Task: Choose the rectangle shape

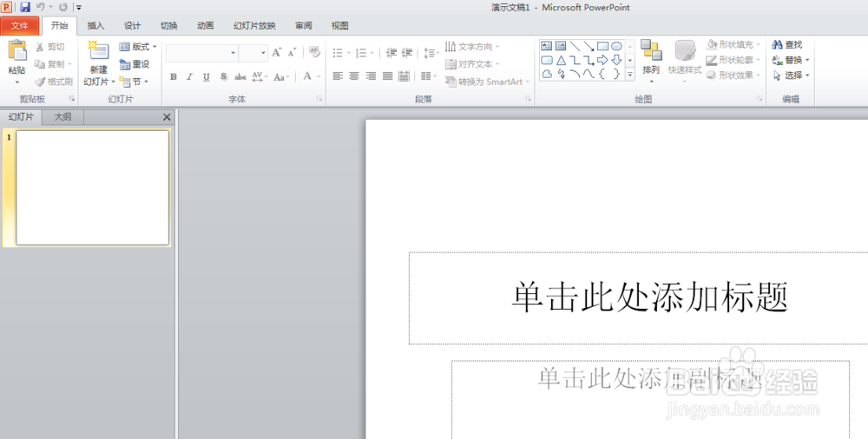Action: (603, 46)
